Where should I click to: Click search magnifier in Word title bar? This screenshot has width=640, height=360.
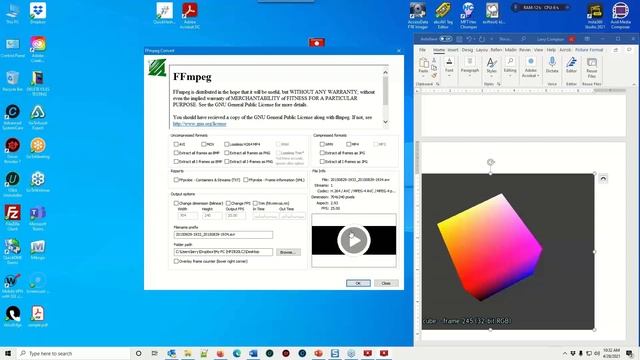(x=523, y=39)
